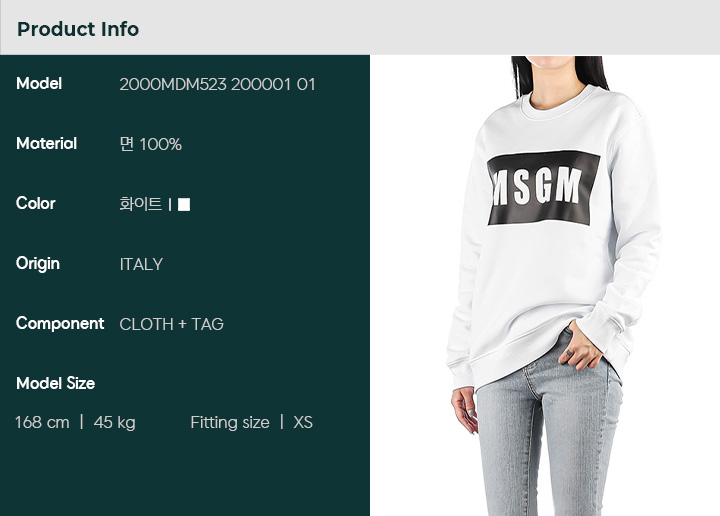Click the 화이트 color name text
The height and width of the screenshot is (516, 720).
click(141, 204)
